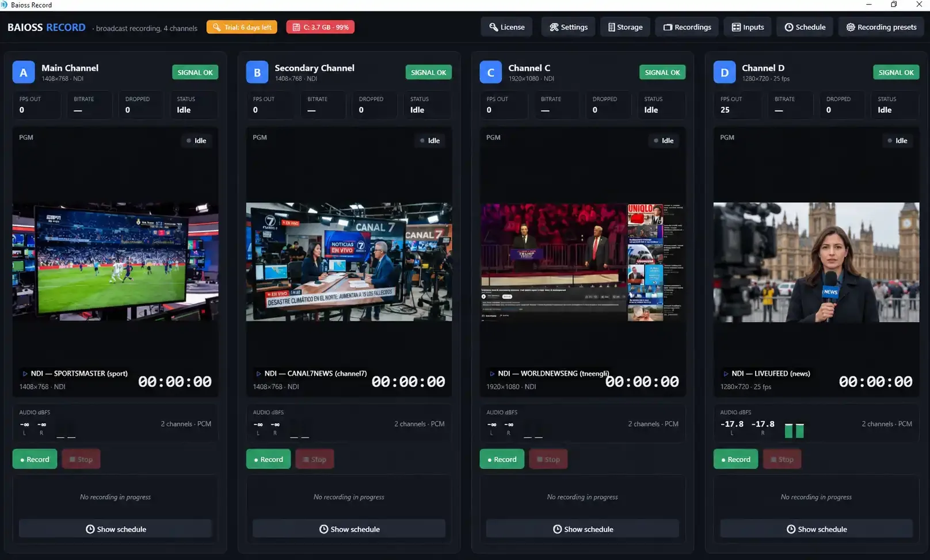Click play arrow beside NDI — SPORTSMASTER
Screen dimensions: 930x560
point(25,374)
